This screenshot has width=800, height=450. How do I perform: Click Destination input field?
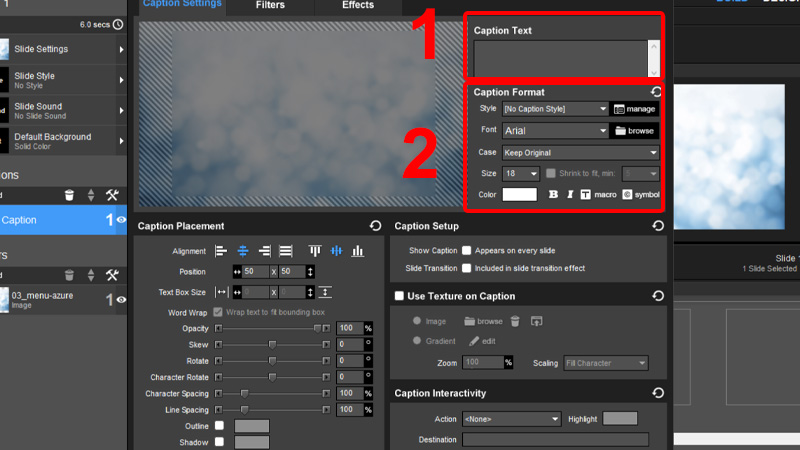556,439
